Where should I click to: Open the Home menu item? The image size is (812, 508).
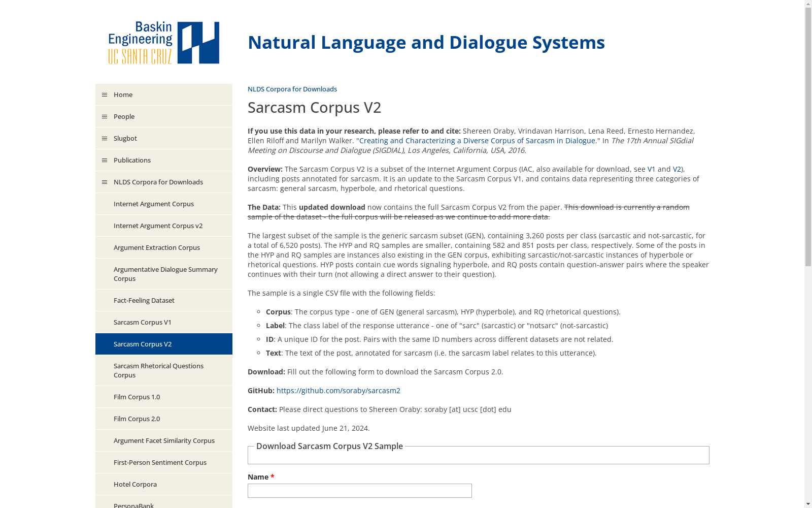[164, 94]
